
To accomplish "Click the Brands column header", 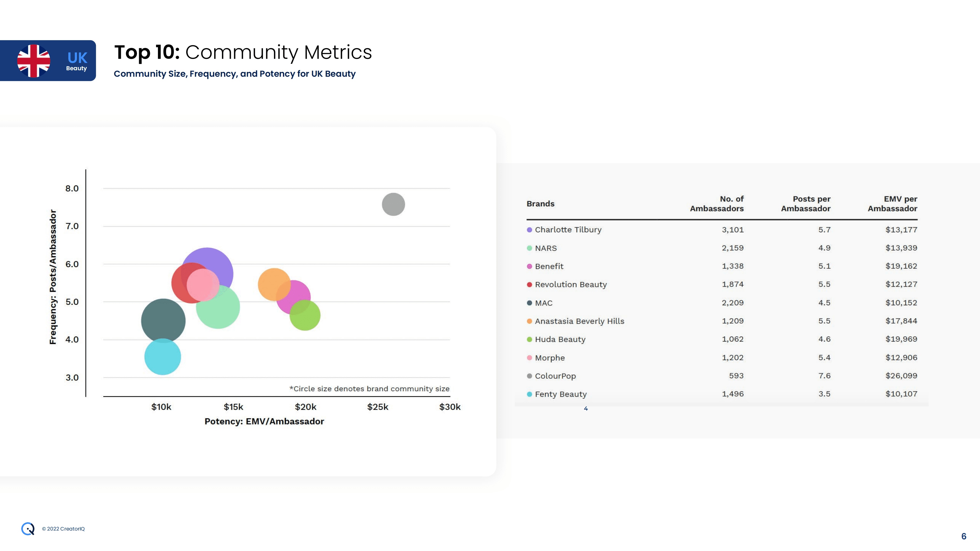I will 540,204.
